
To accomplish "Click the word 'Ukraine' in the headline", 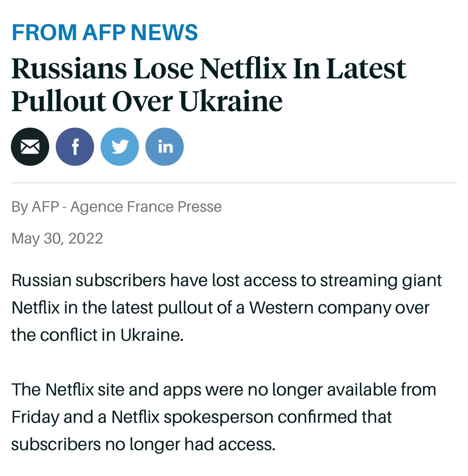I will coord(231,101).
